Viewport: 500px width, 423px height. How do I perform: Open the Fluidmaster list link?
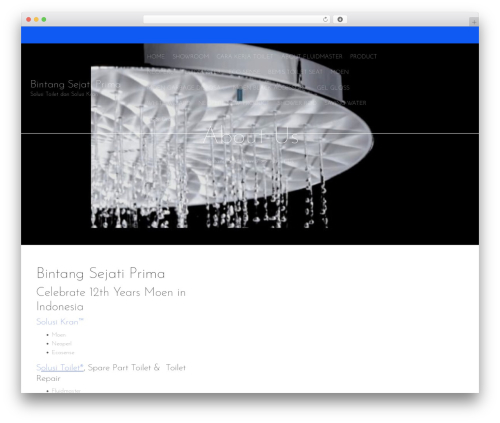(66, 390)
